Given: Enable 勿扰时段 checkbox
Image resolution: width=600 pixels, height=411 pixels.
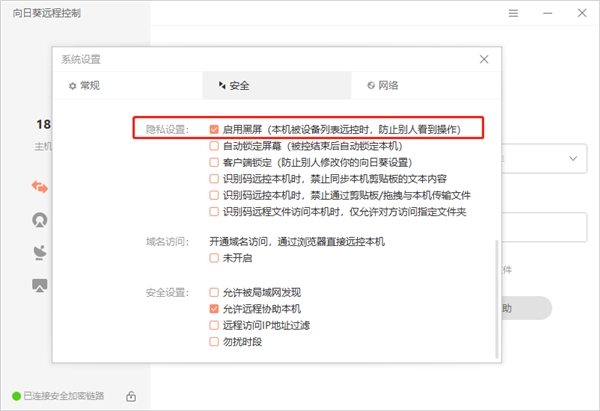Looking at the screenshot, I should click(214, 342).
